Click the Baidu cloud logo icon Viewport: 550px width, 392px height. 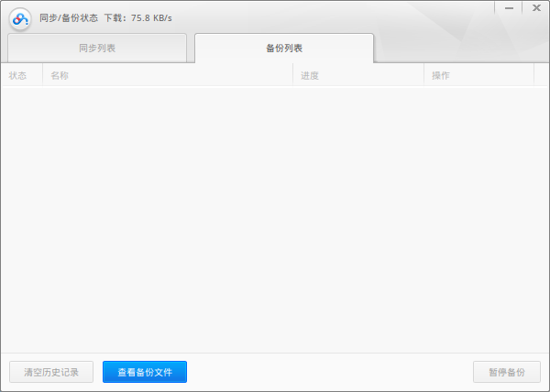[20, 19]
